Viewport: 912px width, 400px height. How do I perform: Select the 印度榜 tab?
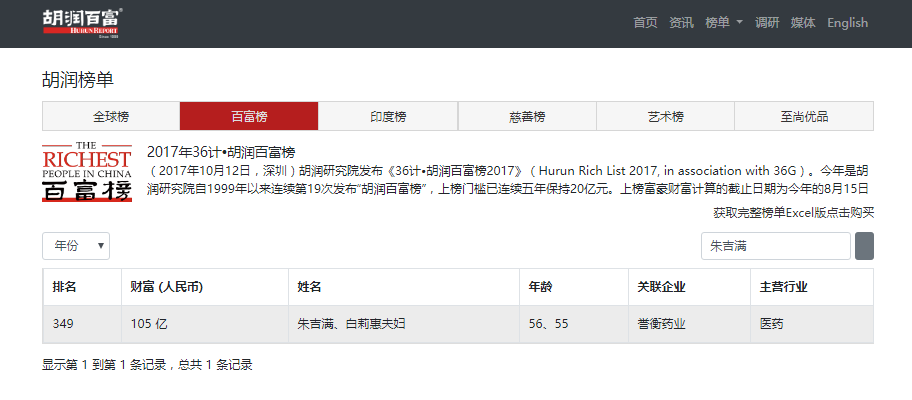[388, 116]
